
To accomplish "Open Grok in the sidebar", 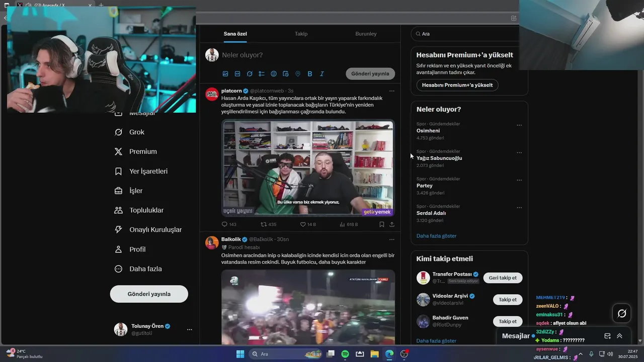I will [129, 132].
